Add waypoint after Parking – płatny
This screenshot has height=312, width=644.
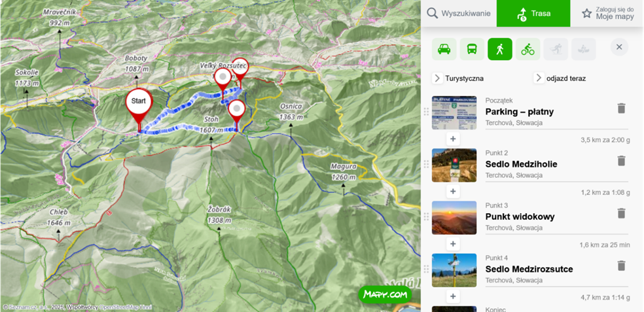click(x=453, y=139)
